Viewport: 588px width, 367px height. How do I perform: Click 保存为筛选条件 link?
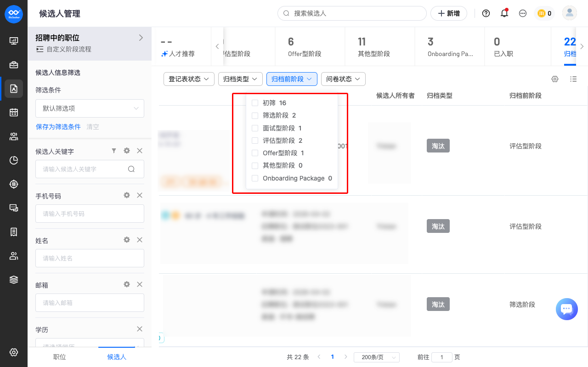58,127
